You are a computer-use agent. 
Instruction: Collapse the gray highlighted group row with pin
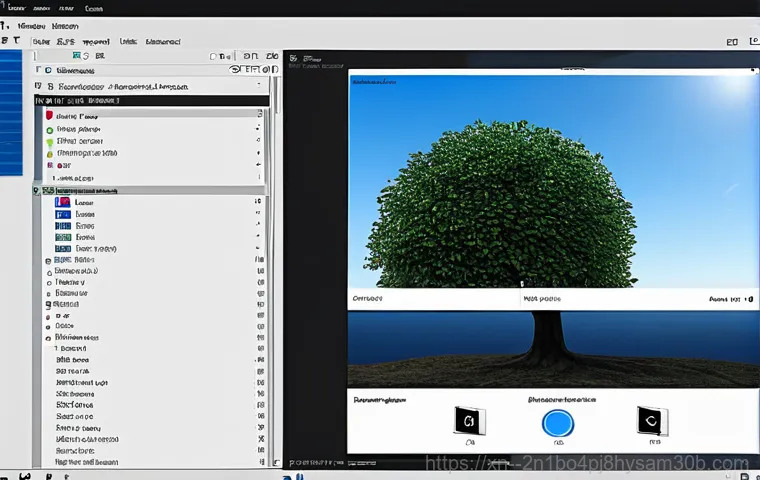click(149, 191)
